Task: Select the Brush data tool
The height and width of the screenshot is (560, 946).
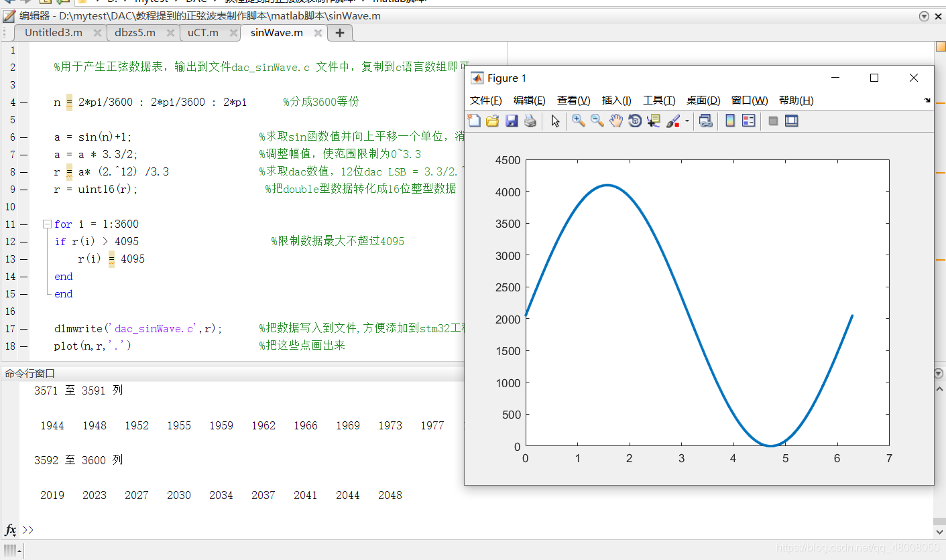Action: pyautogui.click(x=673, y=121)
